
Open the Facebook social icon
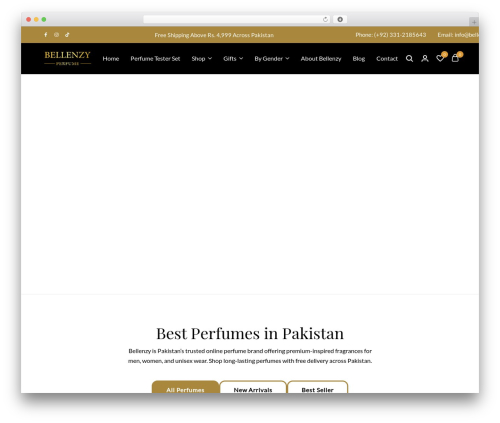[46, 35]
